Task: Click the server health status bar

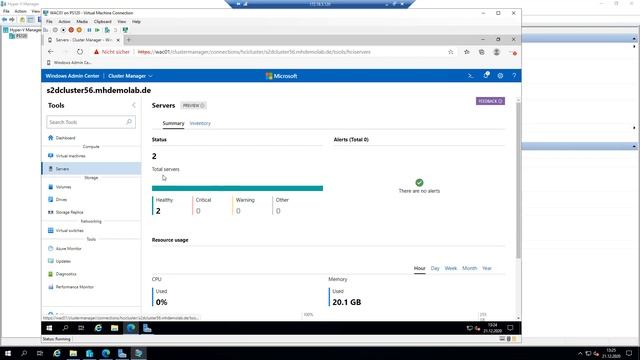Action: [237, 188]
